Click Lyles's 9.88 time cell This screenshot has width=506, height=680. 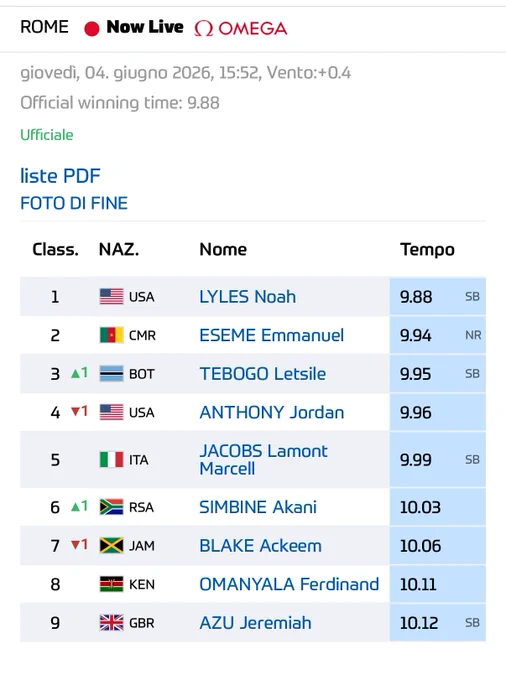coord(437,297)
